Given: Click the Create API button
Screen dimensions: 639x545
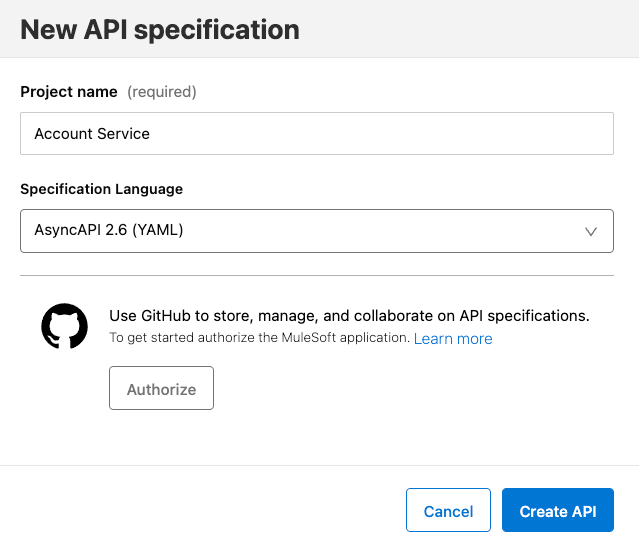Looking at the screenshot, I should (557, 510).
